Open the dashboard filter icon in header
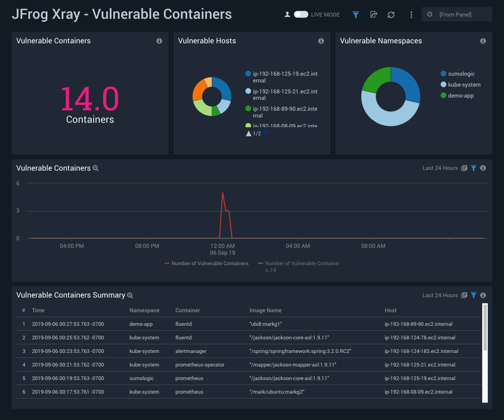 coord(356,15)
